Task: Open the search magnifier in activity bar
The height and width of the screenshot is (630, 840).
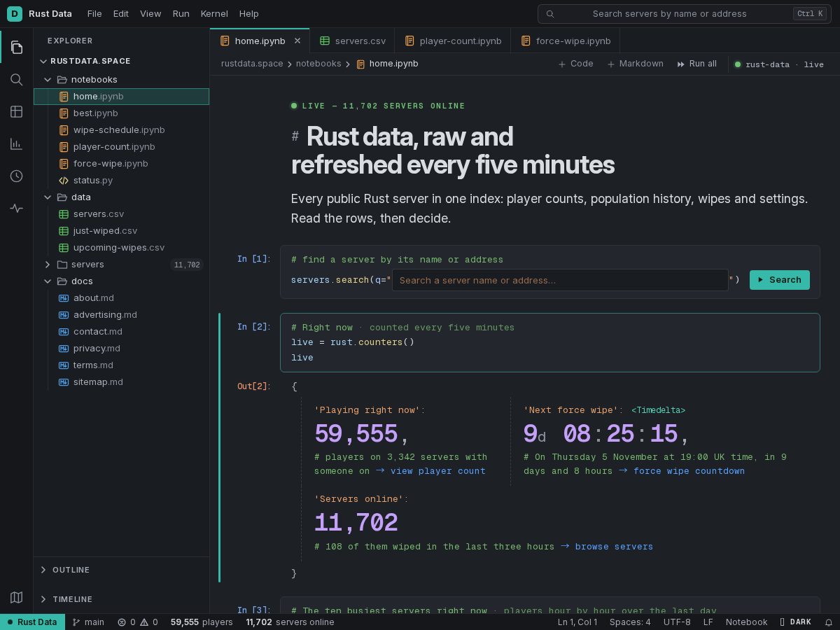Action: tap(17, 80)
